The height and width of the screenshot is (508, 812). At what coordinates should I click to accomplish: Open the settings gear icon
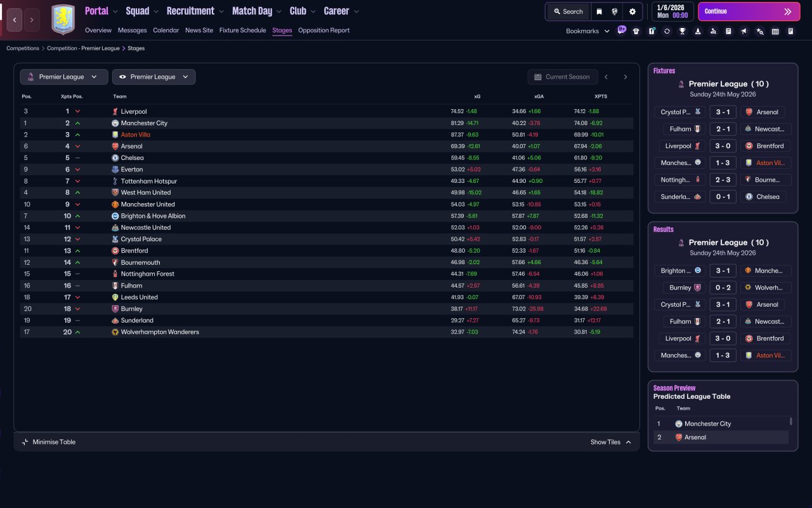pyautogui.click(x=632, y=11)
